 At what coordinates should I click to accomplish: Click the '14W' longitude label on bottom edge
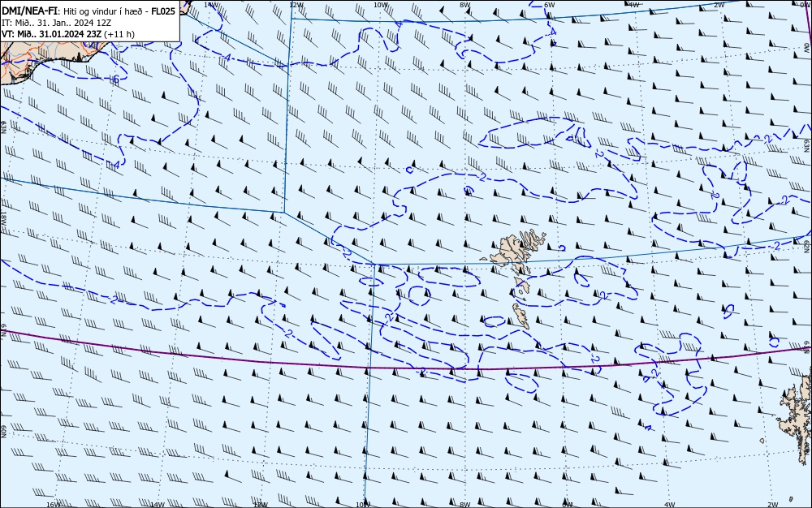click(157, 505)
